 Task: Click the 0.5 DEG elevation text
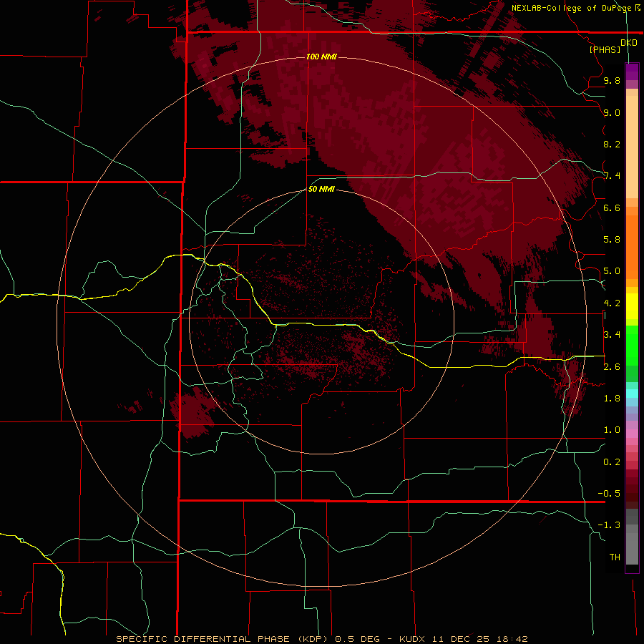pos(357,639)
